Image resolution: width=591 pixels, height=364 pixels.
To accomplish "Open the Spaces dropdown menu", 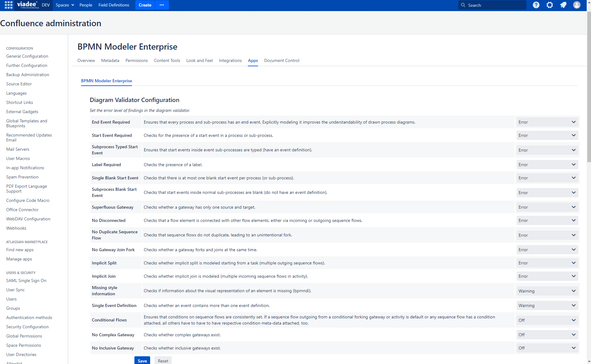I will 65,5.
